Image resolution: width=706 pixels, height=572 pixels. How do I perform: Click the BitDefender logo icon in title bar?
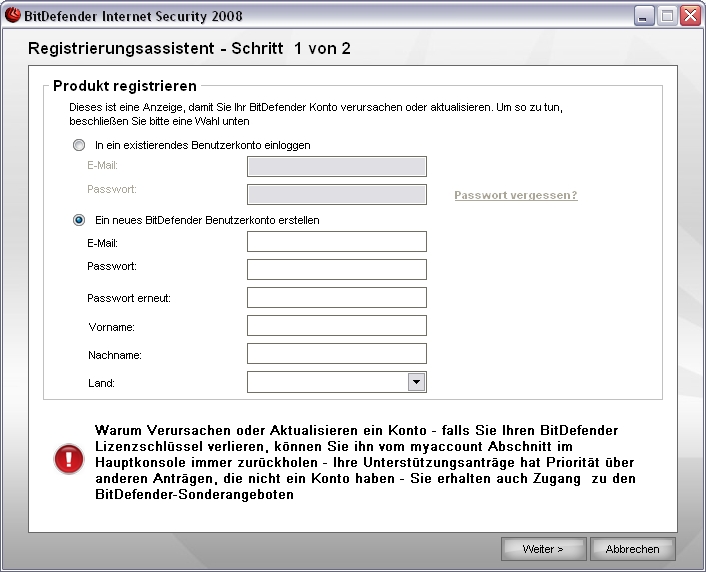[13, 15]
